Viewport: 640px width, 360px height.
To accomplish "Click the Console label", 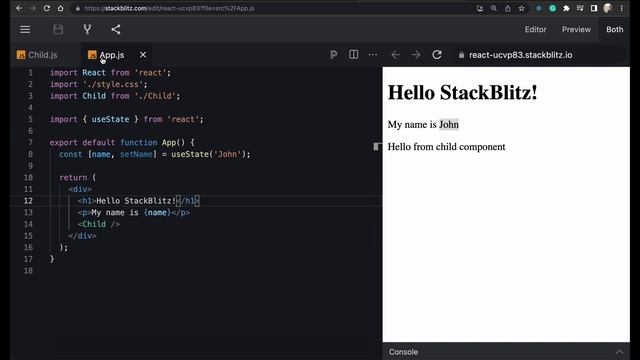I will (x=403, y=352).
